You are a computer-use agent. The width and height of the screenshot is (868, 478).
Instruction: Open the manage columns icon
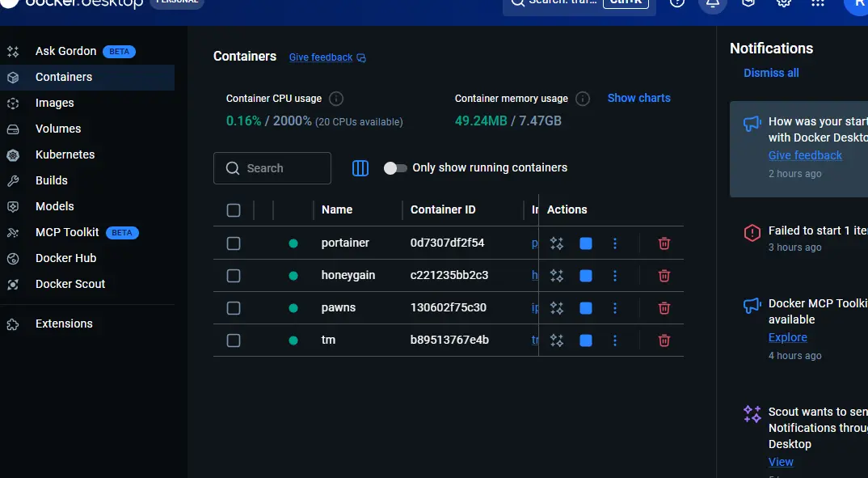click(x=360, y=168)
